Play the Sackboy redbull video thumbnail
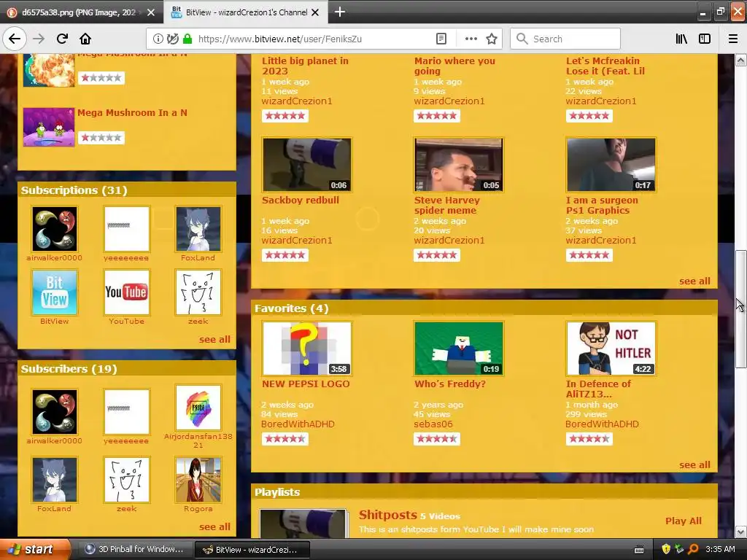This screenshot has height=560, width=747. [x=307, y=165]
